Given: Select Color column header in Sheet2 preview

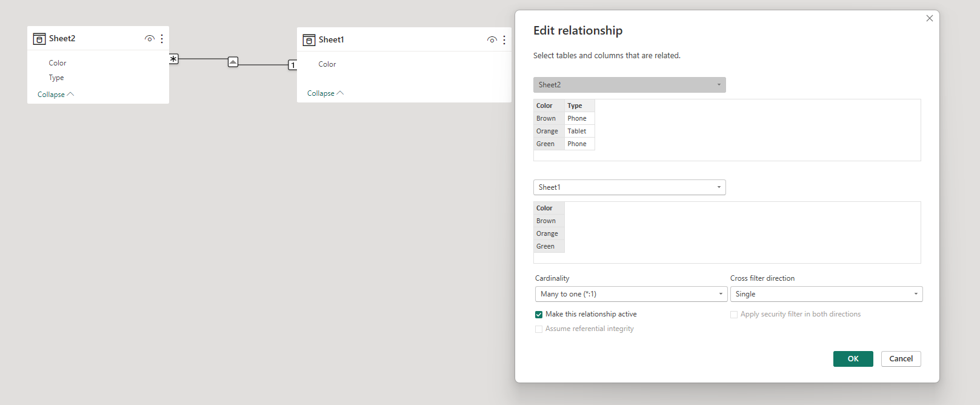Looking at the screenshot, I should [549, 105].
